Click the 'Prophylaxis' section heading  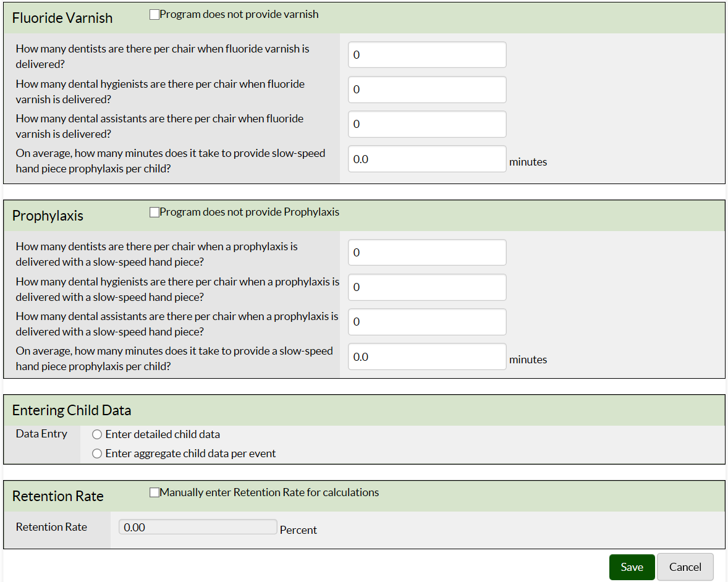(48, 216)
